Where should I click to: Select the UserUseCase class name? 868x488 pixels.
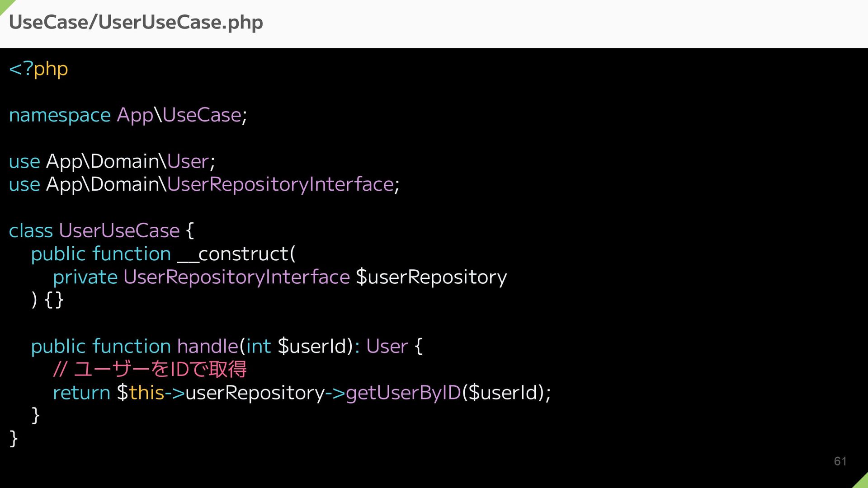119,231
